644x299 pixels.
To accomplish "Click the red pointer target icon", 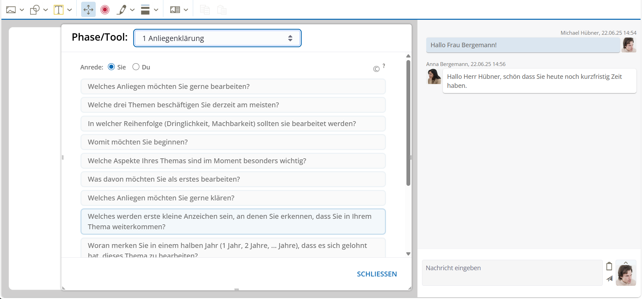I will pos(105,10).
